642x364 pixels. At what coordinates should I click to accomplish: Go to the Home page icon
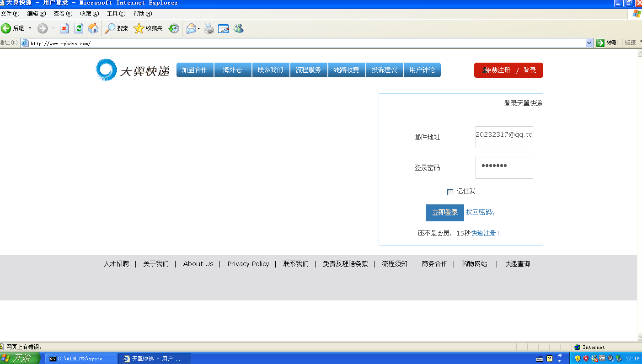coord(93,28)
